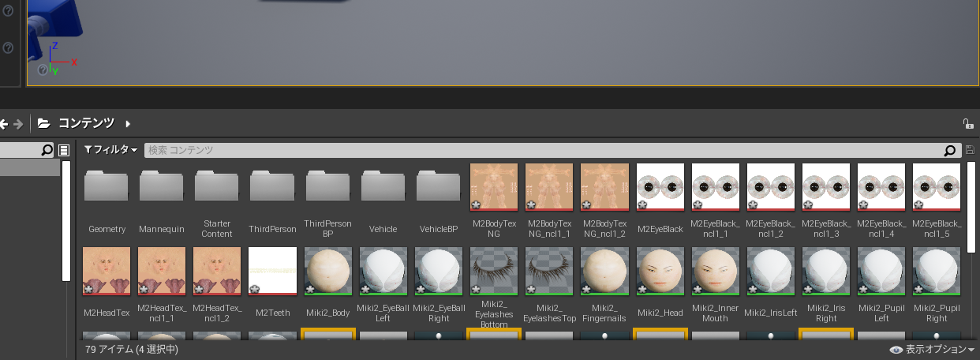The height and width of the screenshot is (360, 980).
Task: Open the ThirdPersonBP folder
Action: 327,187
